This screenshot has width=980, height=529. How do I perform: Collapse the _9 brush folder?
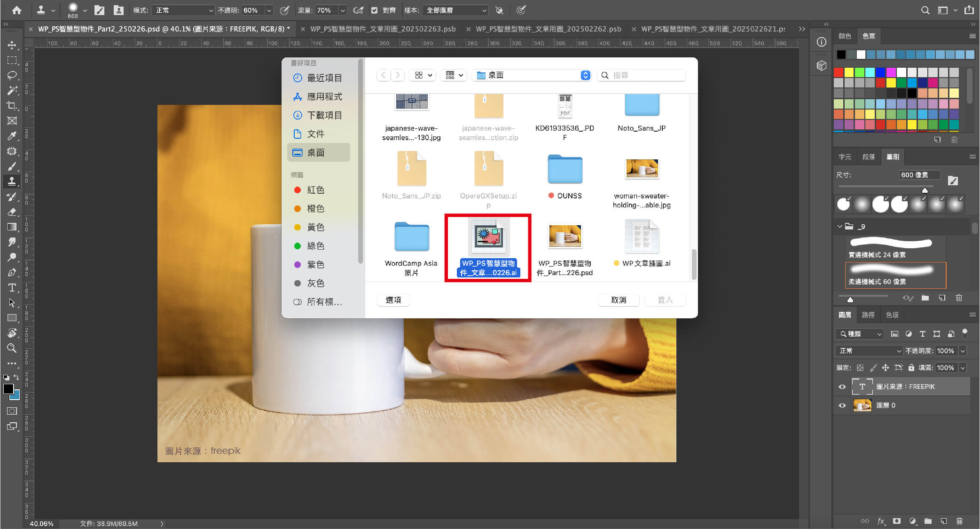(x=839, y=226)
